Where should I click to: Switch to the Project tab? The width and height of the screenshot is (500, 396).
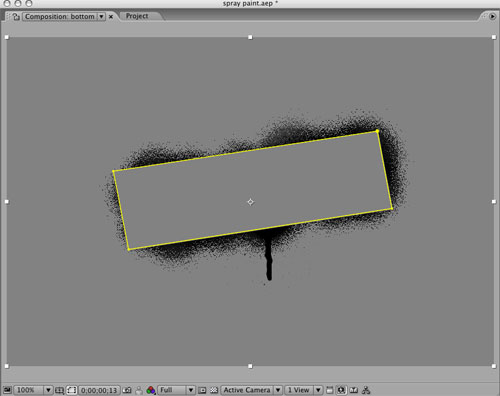click(x=137, y=16)
